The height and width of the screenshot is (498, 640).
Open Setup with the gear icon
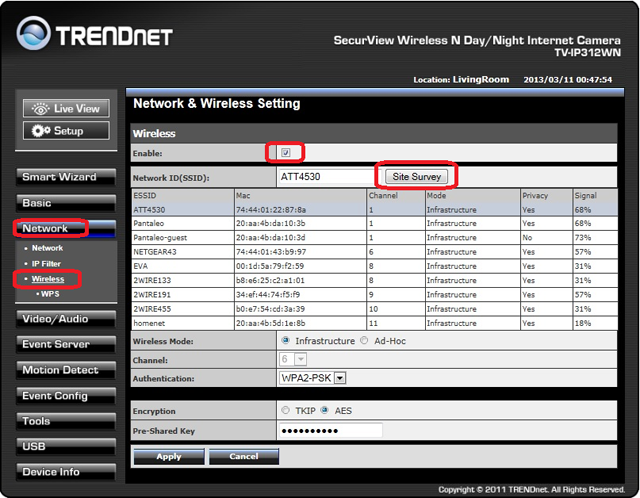coord(66,131)
